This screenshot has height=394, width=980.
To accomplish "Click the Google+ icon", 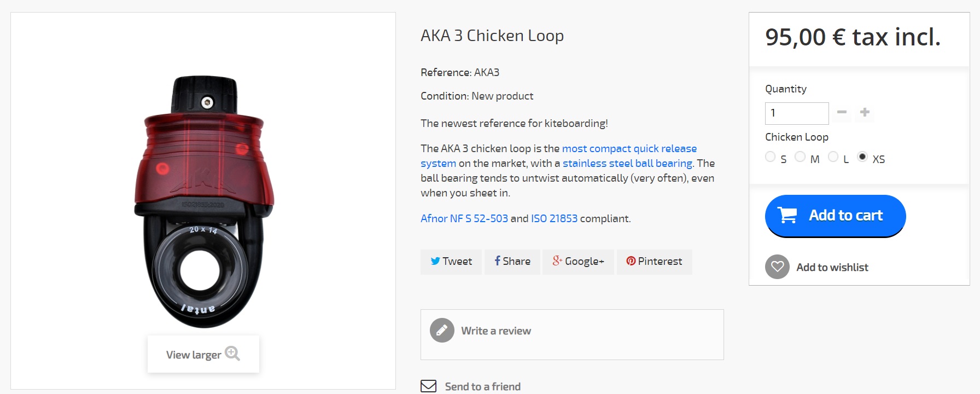I will (557, 261).
